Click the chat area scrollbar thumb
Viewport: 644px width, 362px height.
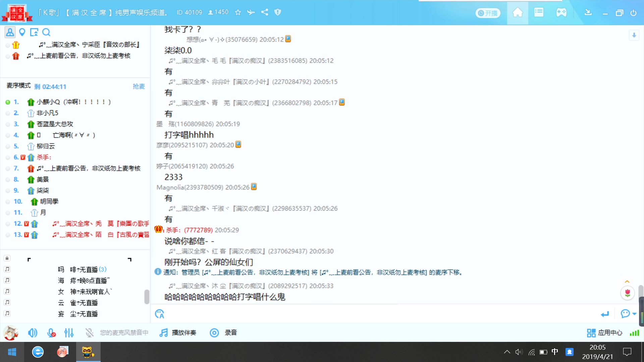641,291
